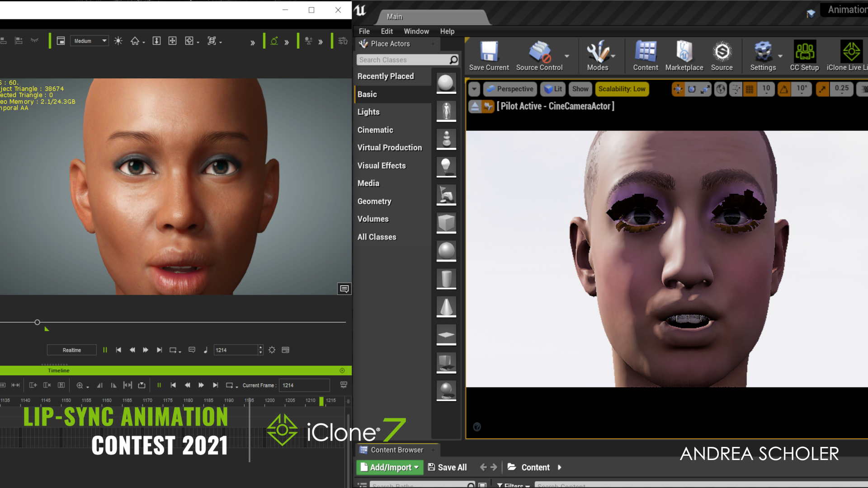Click Scalability: Low warning button

click(622, 89)
